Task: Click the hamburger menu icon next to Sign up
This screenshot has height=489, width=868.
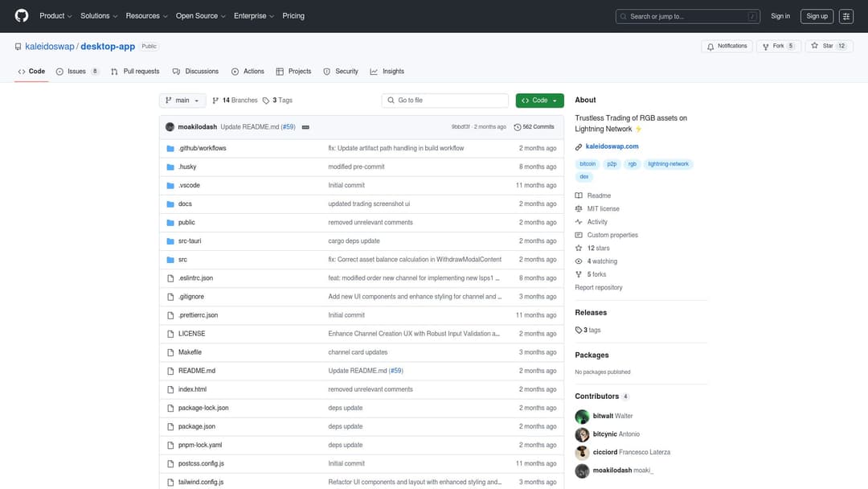Action: tap(845, 16)
